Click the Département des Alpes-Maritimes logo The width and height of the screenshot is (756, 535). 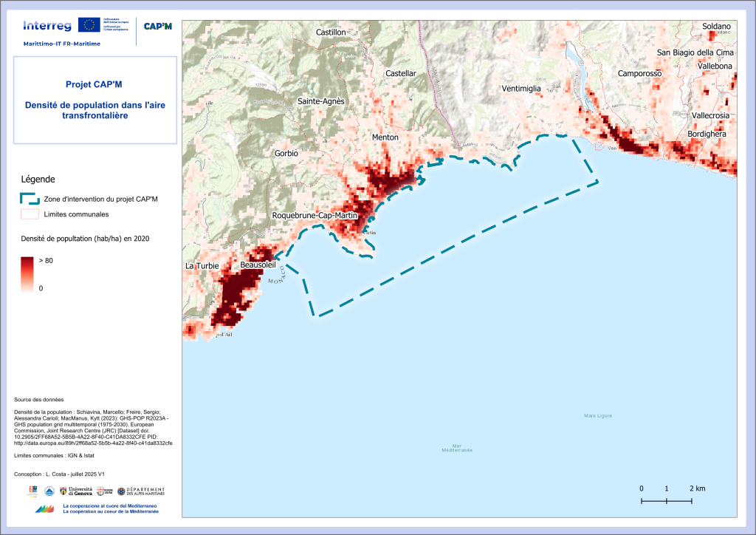[x=140, y=491]
